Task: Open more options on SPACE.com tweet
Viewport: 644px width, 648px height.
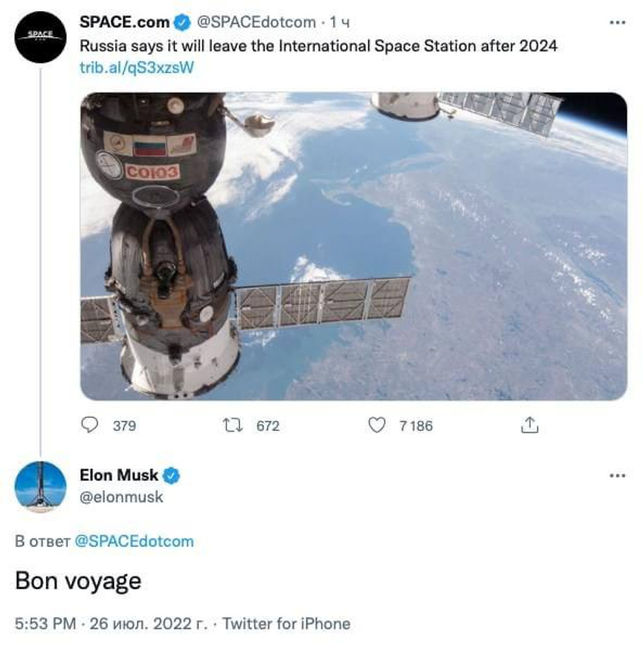Action: (617, 23)
